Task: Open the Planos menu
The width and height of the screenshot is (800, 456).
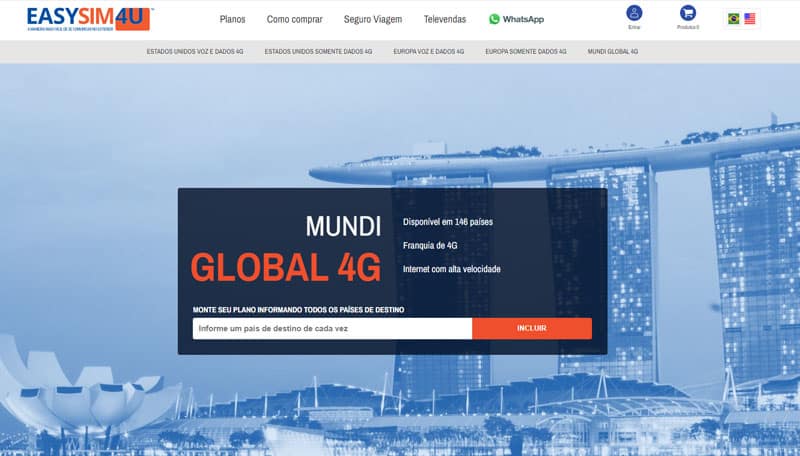Action: tap(233, 19)
